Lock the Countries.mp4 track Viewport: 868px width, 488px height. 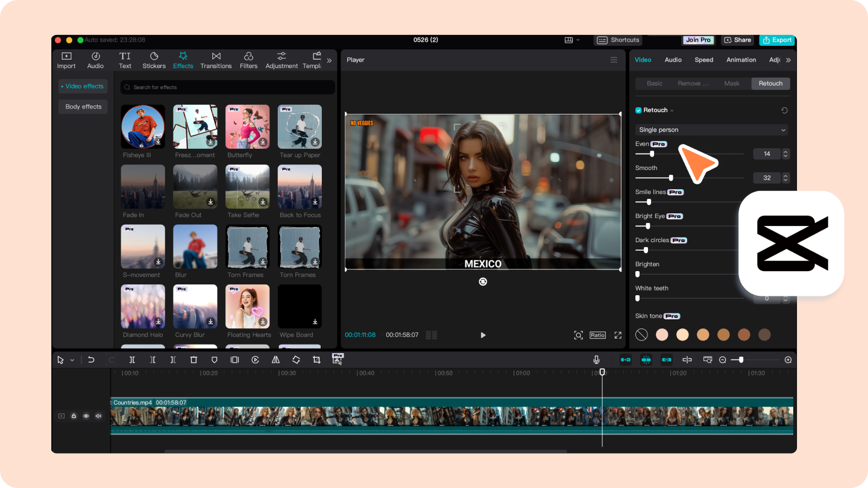(x=74, y=416)
